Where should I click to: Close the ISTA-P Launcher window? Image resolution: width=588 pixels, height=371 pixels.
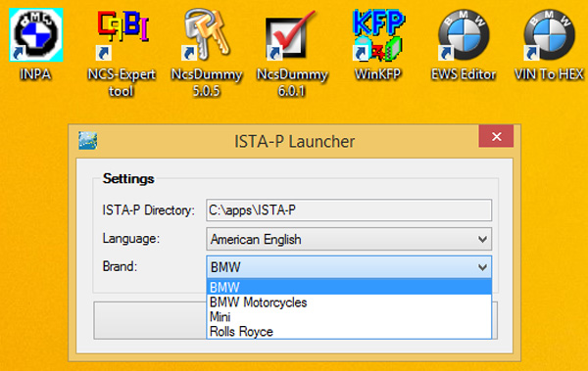coord(496,136)
